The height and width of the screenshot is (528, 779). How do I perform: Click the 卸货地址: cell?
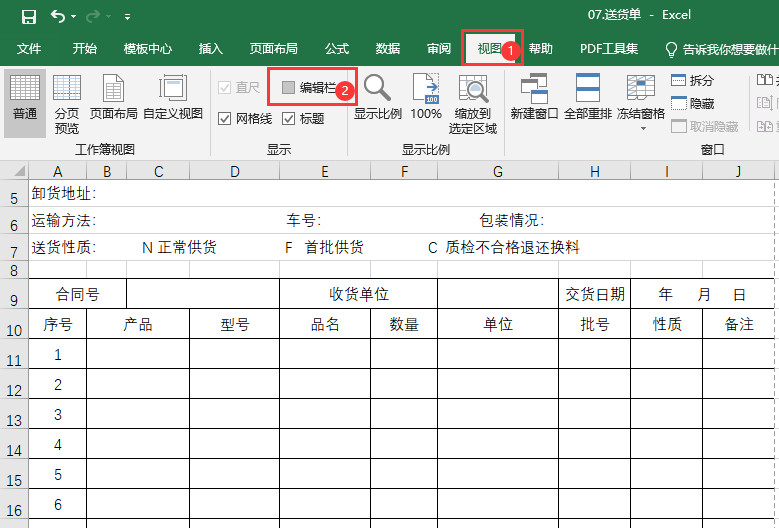[64, 194]
